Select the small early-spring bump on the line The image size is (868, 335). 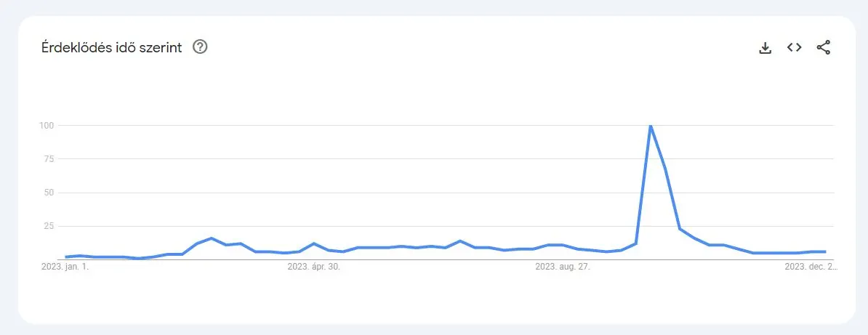coord(212,238)
